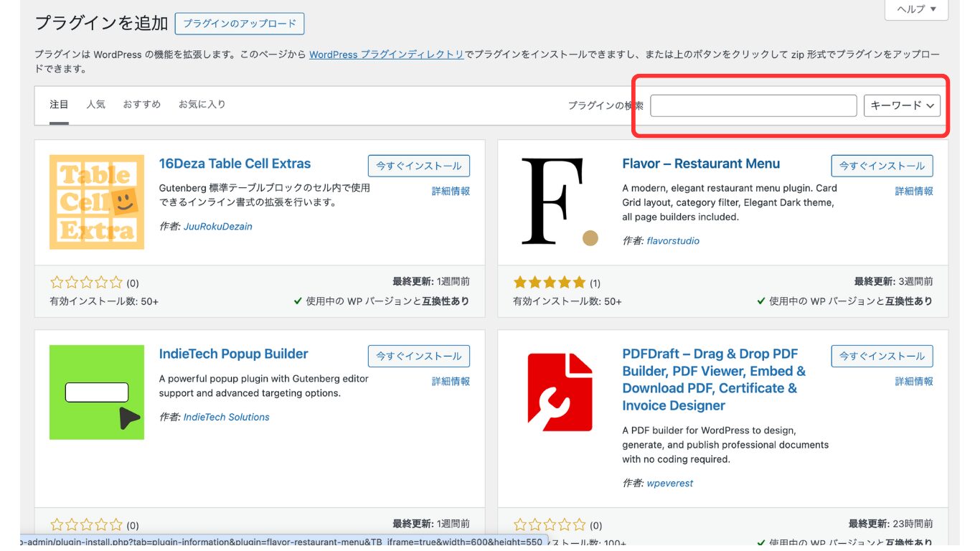View 詳細情報 for PDFDraft plugin
Image resolution: width=980 pixels, height=551 pixels.
[x=914, y=382]
